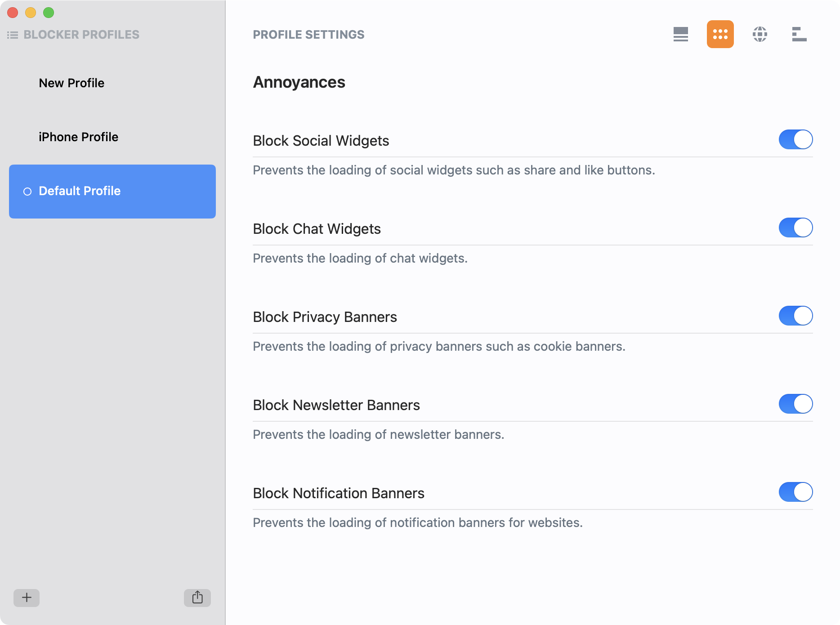Click the description mentioning cookie banners
This screenshot has height=625, width=840.
439,346
